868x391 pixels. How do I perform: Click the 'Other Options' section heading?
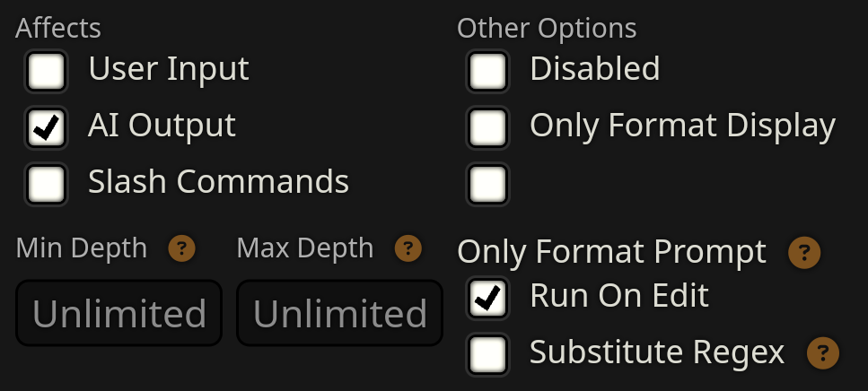click(547, 28)
